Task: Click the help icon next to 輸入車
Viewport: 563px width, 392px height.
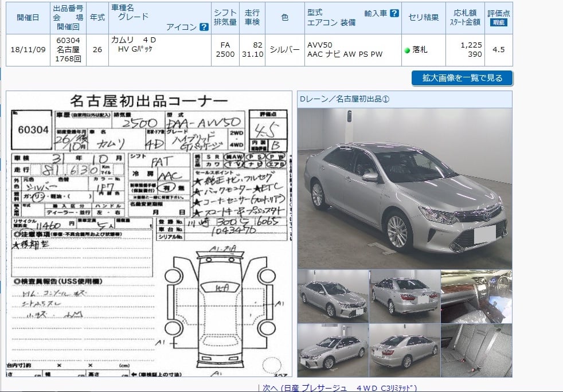Action: (394, 13)
